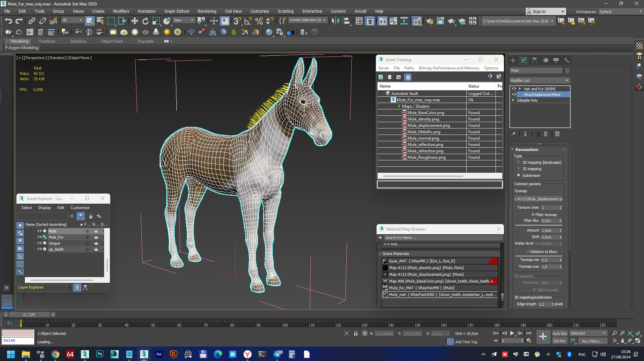644x361 pixels.
Task: Open the Modify tab in command panel
Action: (524, 60)
